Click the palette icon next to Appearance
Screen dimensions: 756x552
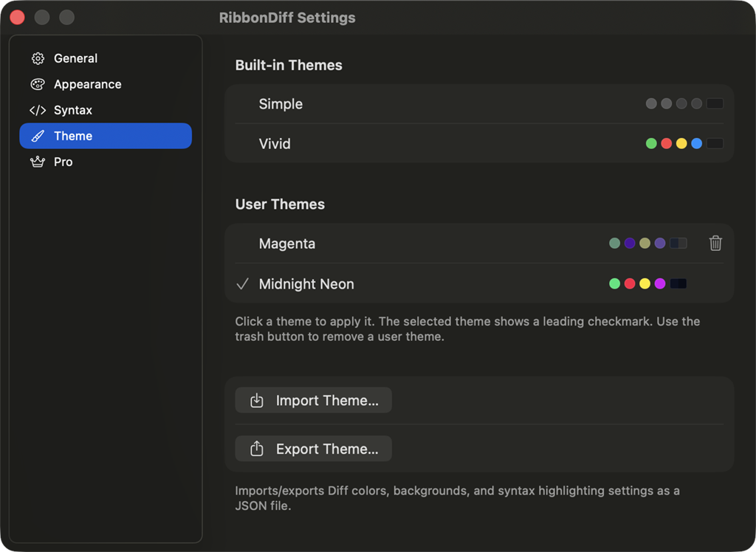[37, 84]
